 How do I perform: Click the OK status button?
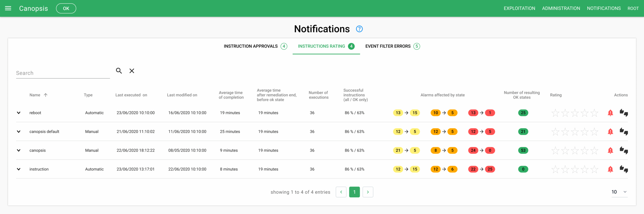66,8
